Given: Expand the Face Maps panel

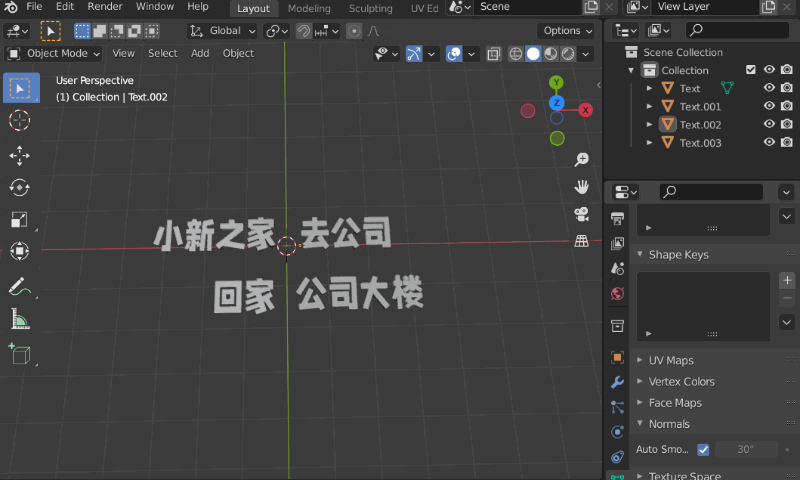Looking at the screenshot, I should click(640, 402).
